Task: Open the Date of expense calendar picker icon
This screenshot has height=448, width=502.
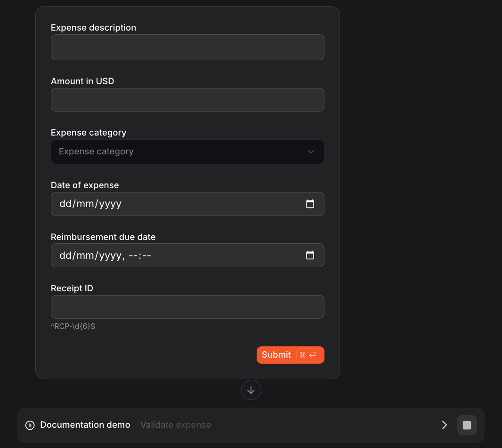Action: [310, 204]
